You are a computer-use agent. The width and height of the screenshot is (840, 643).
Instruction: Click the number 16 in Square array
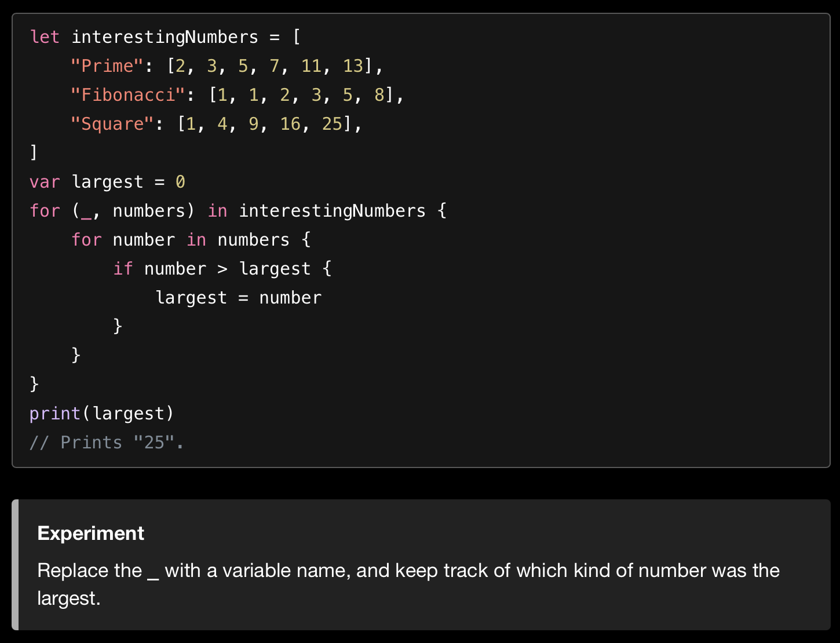(290, 124)
